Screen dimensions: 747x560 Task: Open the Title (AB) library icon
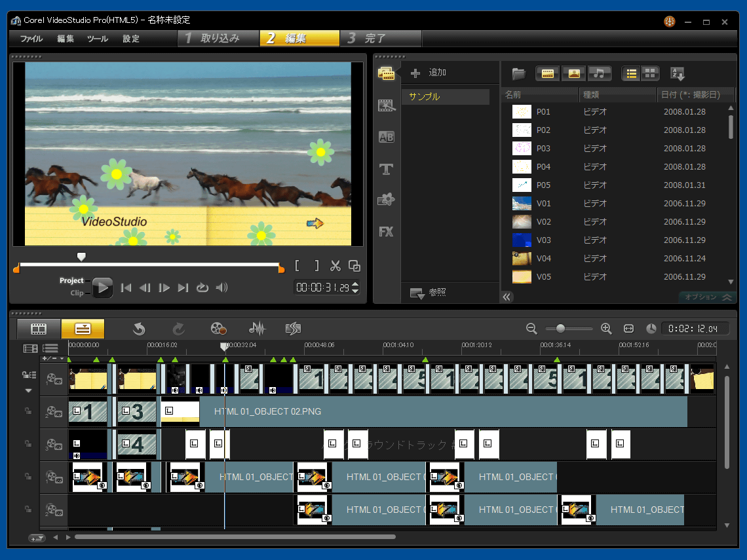tap(386, 137)
